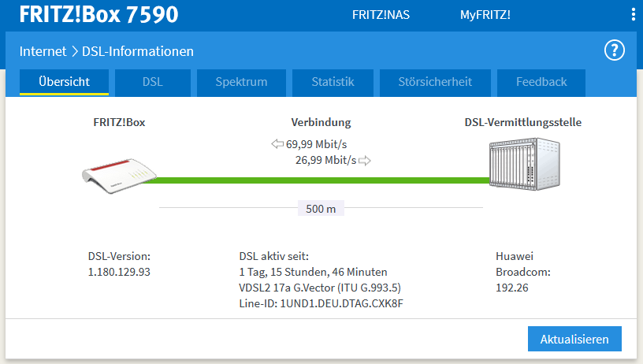Click the 500 m line length label
The image size is (643, 364).
(x=321, y=209)
